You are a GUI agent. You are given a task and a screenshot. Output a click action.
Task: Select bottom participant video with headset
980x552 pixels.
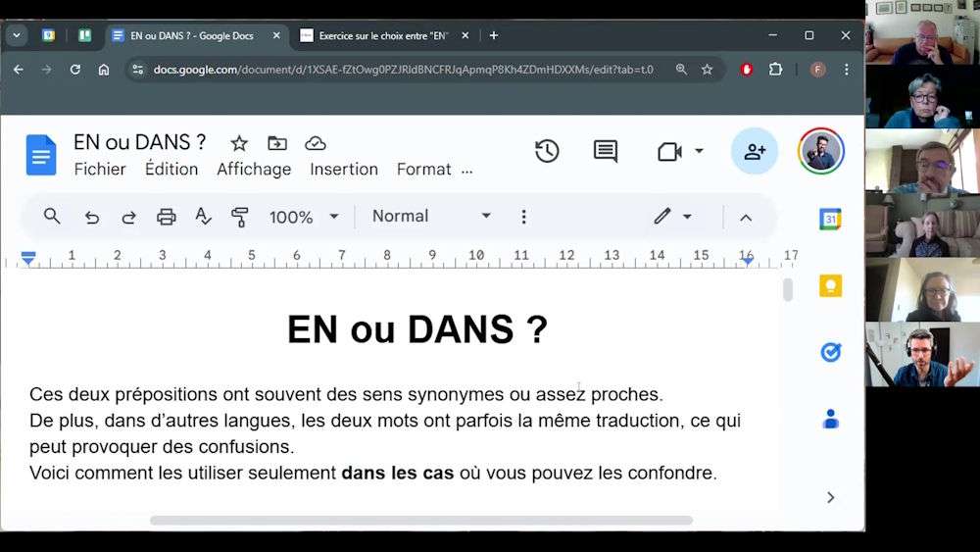[922, 355]
